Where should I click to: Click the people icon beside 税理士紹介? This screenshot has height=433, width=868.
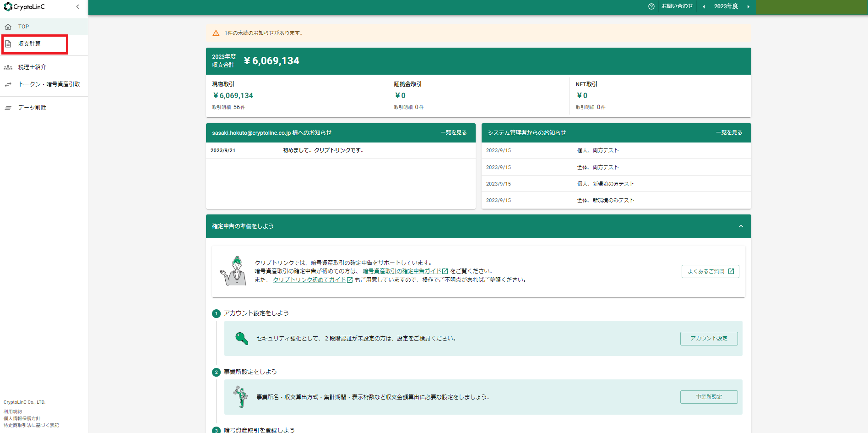point(8,67)
